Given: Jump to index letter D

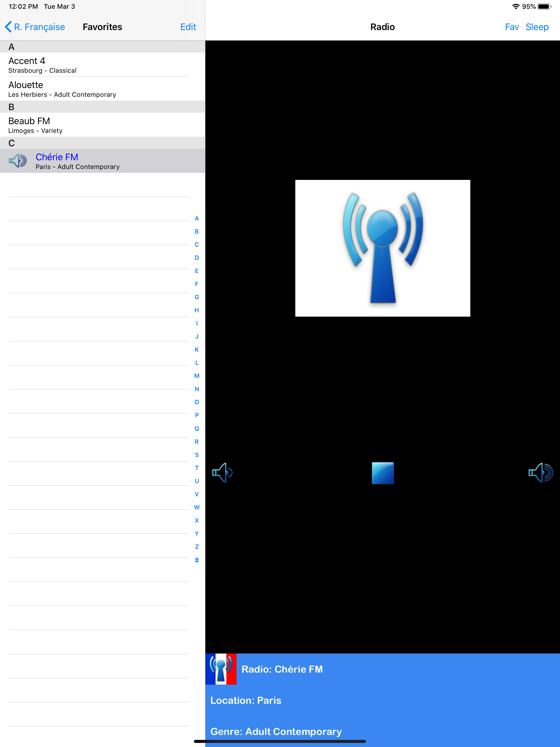Looking at the screenshot, I should click(197, 258).
